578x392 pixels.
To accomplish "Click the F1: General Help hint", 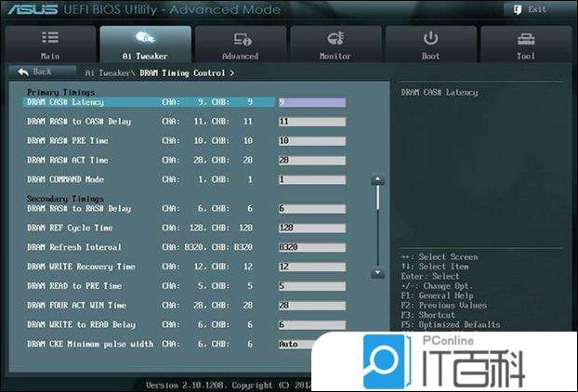I will 437,295.
